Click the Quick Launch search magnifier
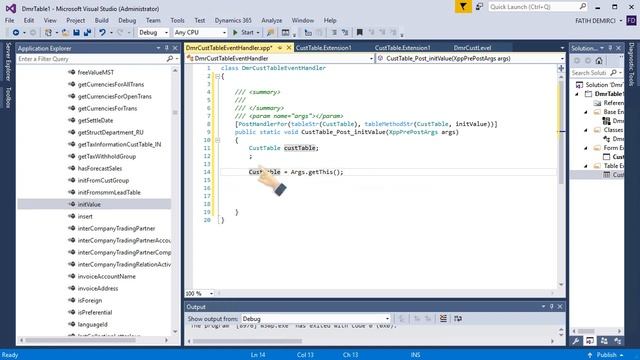The height and width of the screenshot is (360, 640). [582, 7]
